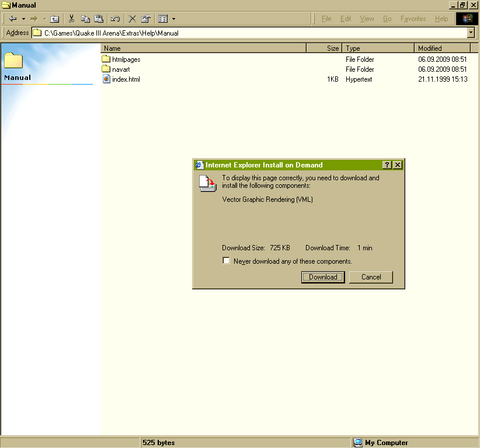Enable Never download any of these components

pyautogui.click(x=227, y=261)
